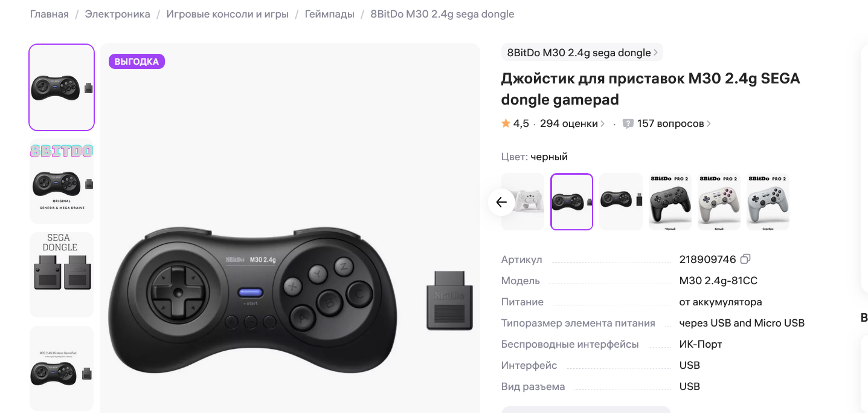Screen dimensions: 868x413
Task: Click the left arrow in color carousel
Action: click(501, 202)
